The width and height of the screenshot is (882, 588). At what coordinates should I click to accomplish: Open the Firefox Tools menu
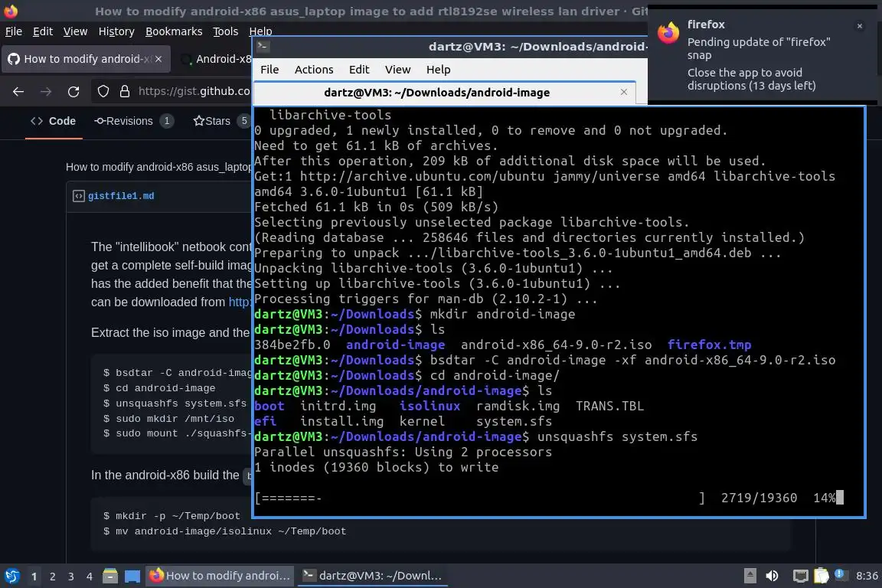(226, 31)
